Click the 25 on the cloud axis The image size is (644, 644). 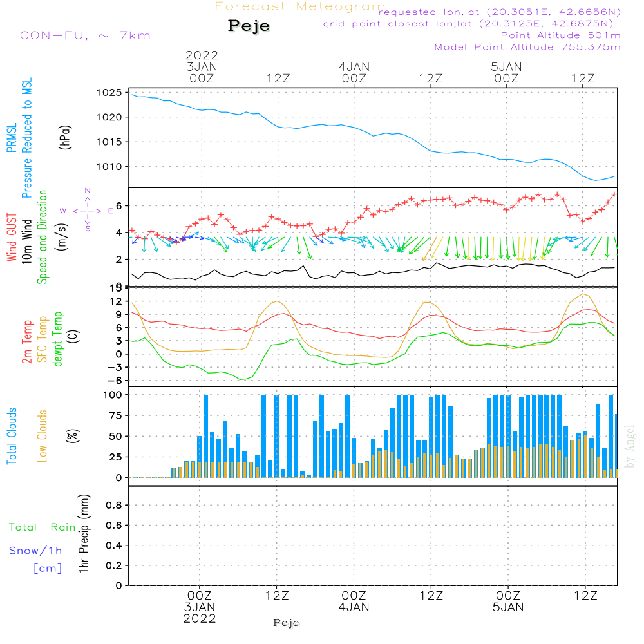pos(115,457)
